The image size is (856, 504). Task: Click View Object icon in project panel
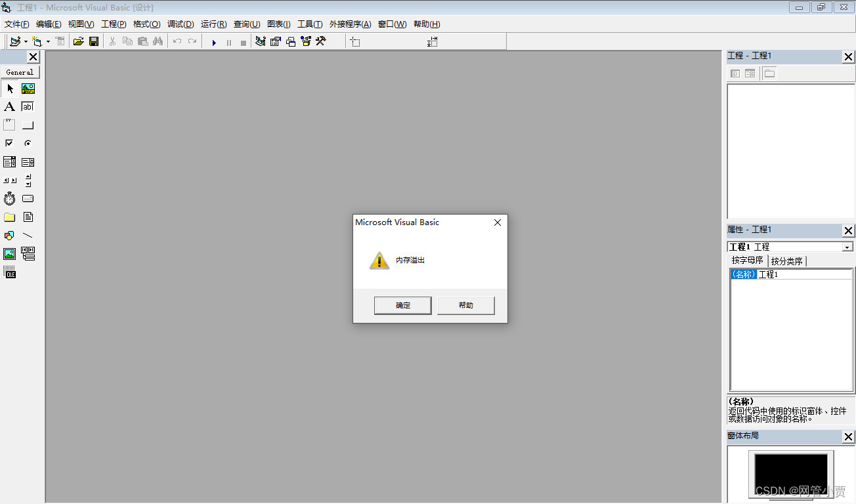coord(750,73)
